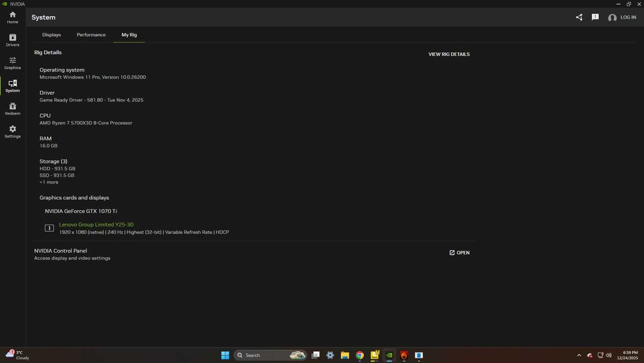Open the Drivers section

point(12,40)
